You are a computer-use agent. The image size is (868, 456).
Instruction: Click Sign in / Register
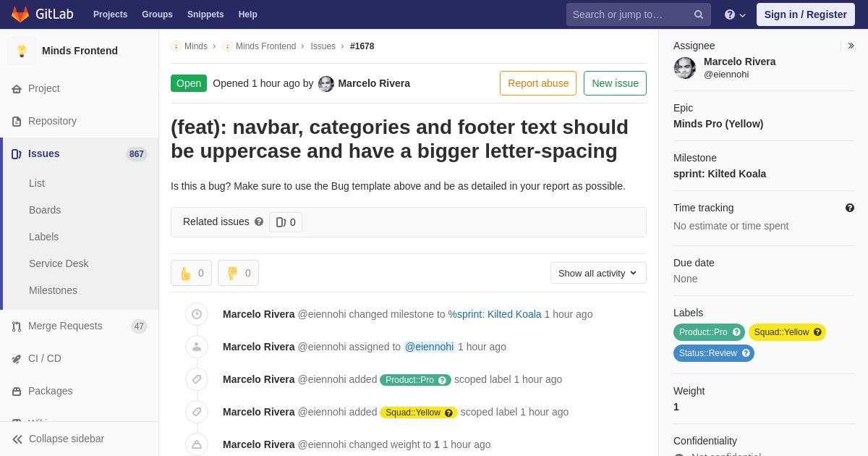coord(806,14)
